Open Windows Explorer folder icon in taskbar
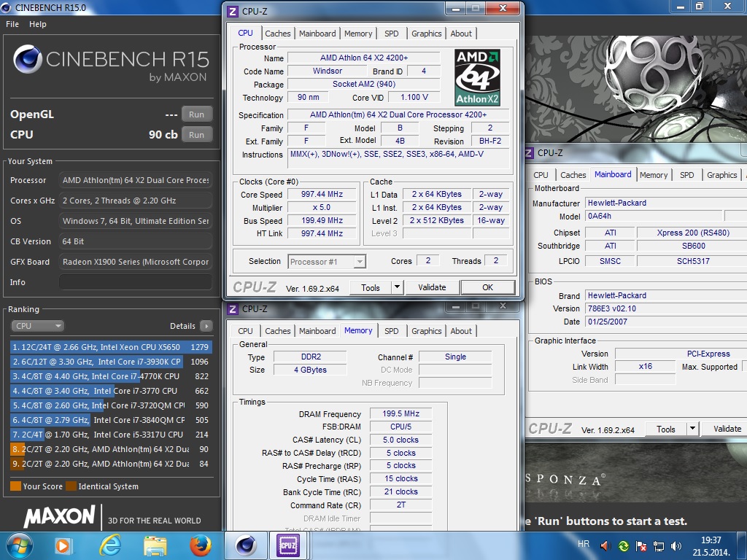The width and height of the screenshot is (747, 560). pos(155,545)
